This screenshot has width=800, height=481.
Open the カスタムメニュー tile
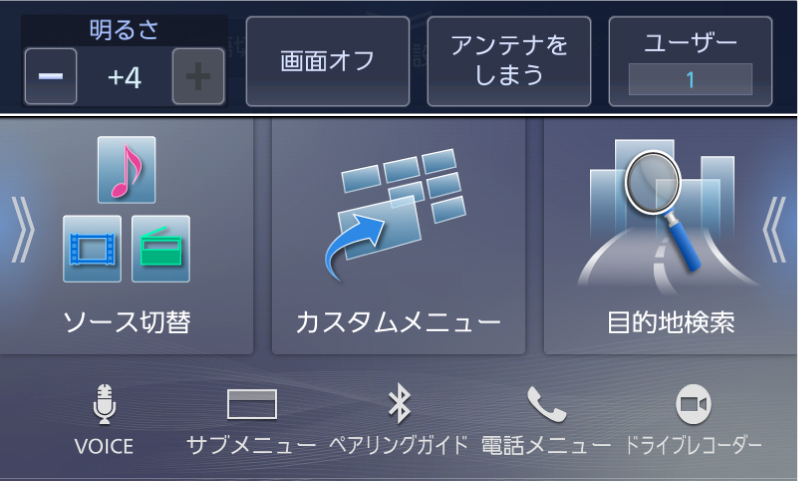(x=398, y=236)
